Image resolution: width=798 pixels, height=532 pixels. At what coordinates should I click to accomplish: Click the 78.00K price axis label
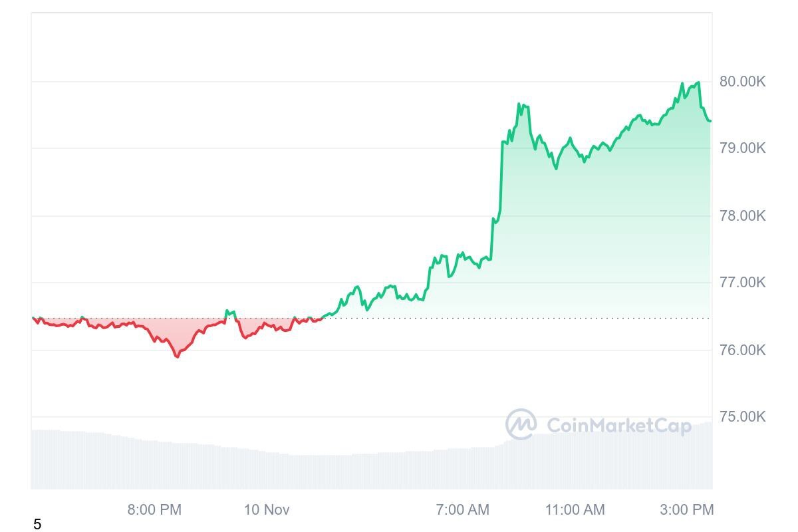[x=742, y=215]
